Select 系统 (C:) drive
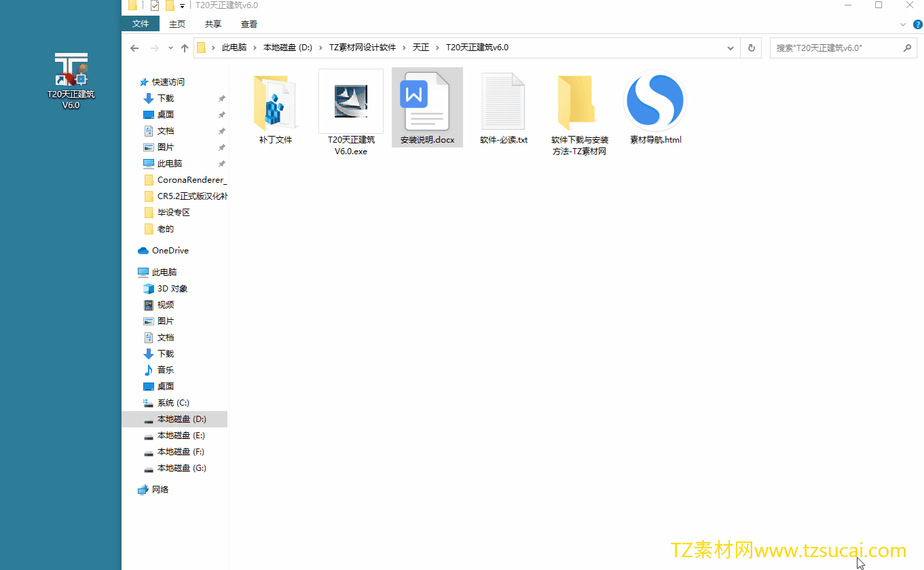The width and height of the screenshot is (924, 570). pyautogui.click(x=166, y=403)
